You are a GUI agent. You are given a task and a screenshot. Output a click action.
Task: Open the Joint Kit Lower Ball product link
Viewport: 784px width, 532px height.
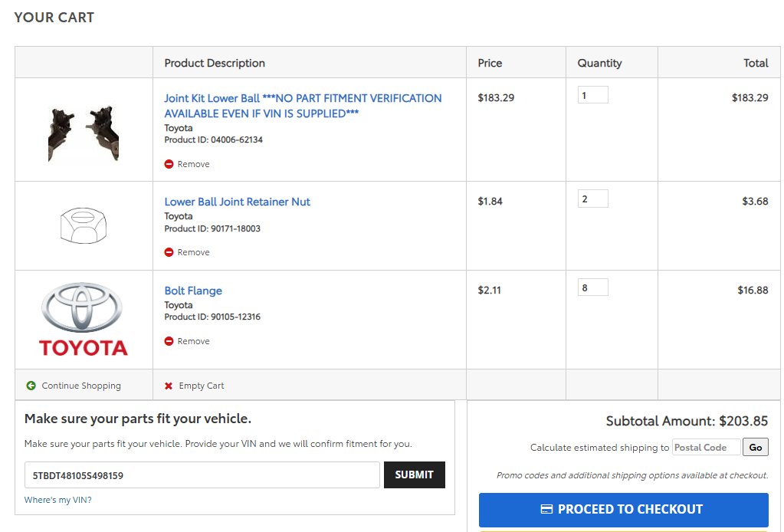coord(303,106)
